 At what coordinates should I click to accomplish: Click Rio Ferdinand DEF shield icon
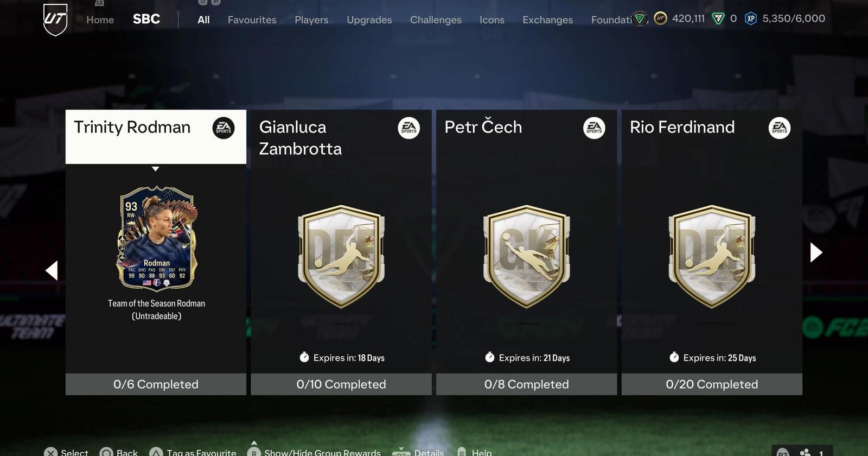pos(712,256)
